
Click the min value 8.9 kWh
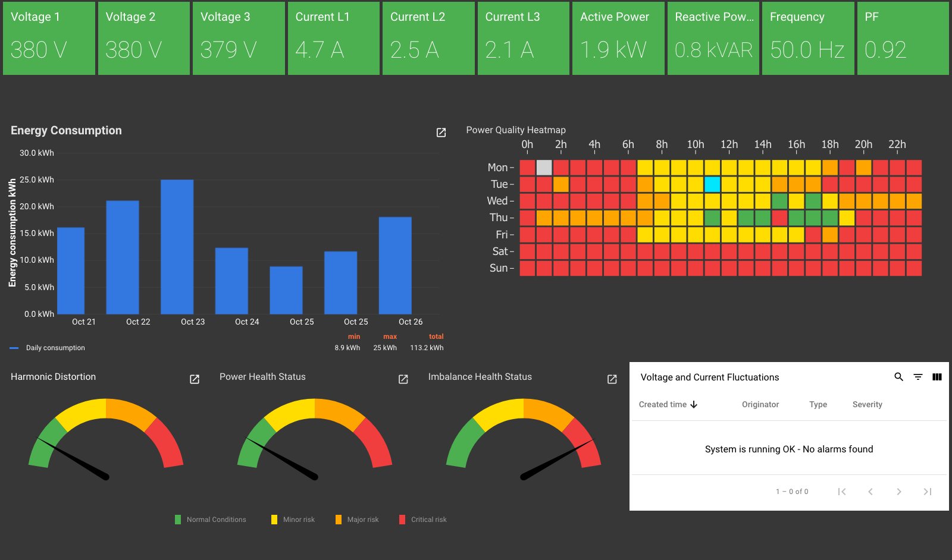pyautogui.click(x=347, y=348)
